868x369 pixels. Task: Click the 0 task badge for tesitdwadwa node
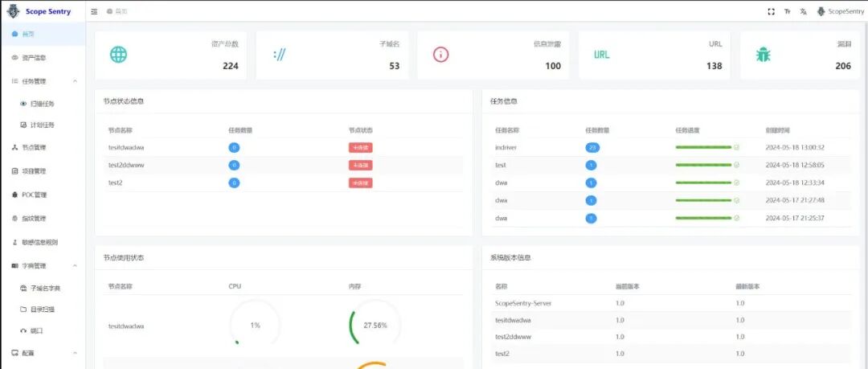tap(234, 147)
